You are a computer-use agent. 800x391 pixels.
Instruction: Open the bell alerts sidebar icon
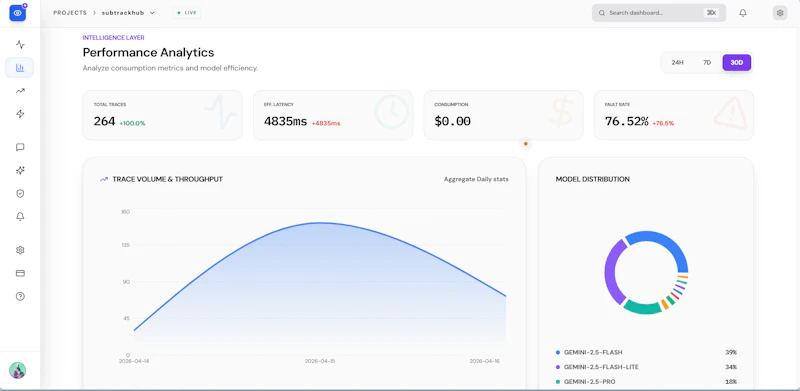(x=20, y=216)
